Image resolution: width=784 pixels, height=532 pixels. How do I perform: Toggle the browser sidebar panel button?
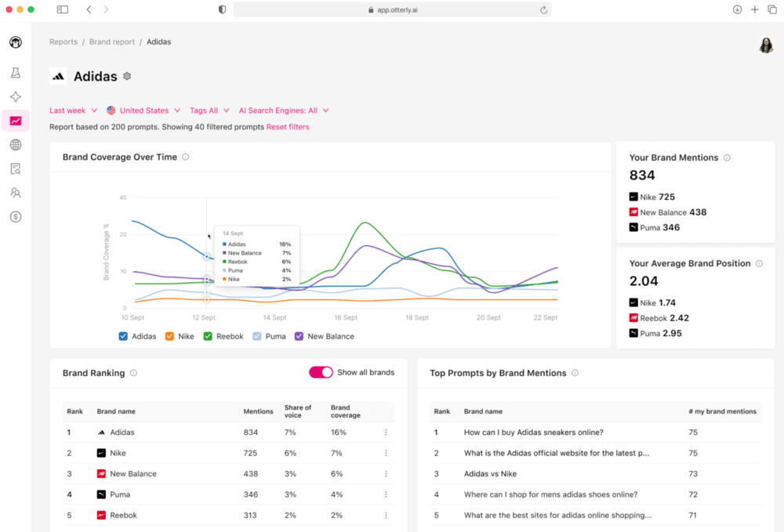tap(63, 9)
